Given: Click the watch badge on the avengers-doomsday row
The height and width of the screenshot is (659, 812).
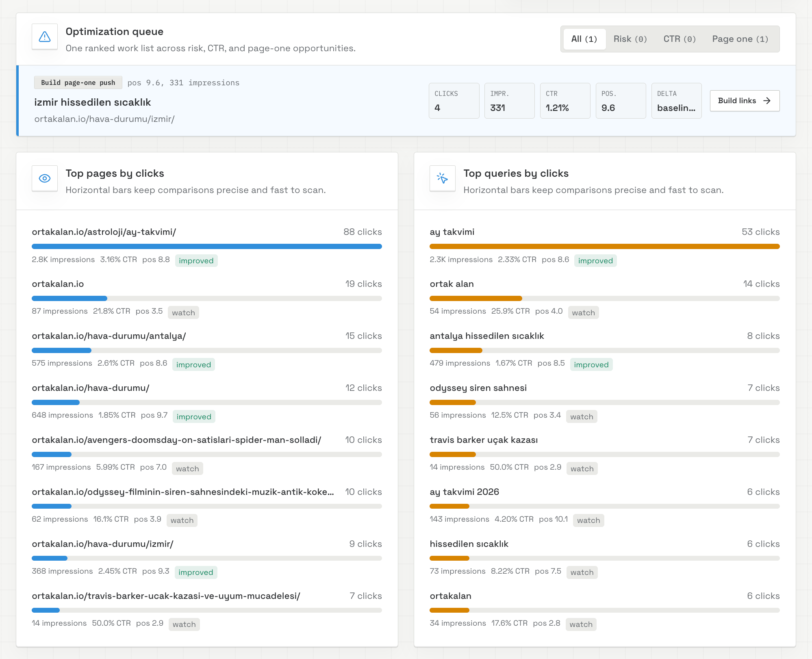Looking at the screenshot, I should click(187, 468).
